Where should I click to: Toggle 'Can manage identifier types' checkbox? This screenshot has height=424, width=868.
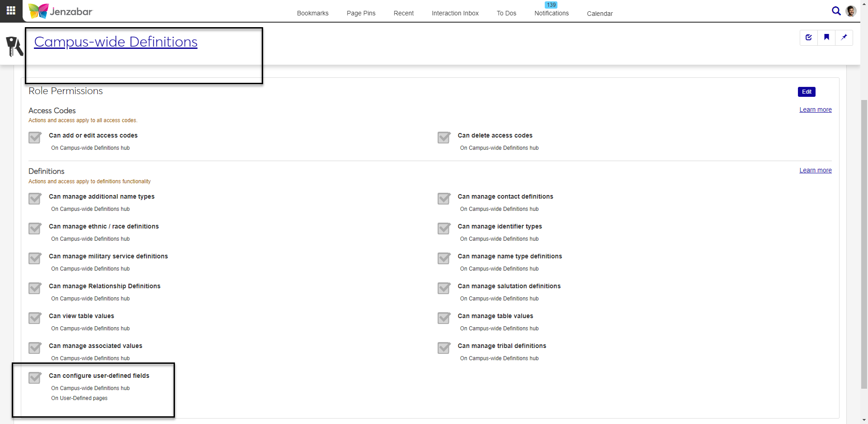click(x=444, y=229)
